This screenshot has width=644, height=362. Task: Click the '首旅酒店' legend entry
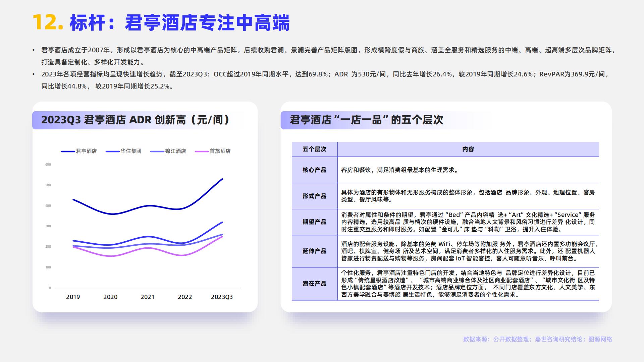click(213, 151)
